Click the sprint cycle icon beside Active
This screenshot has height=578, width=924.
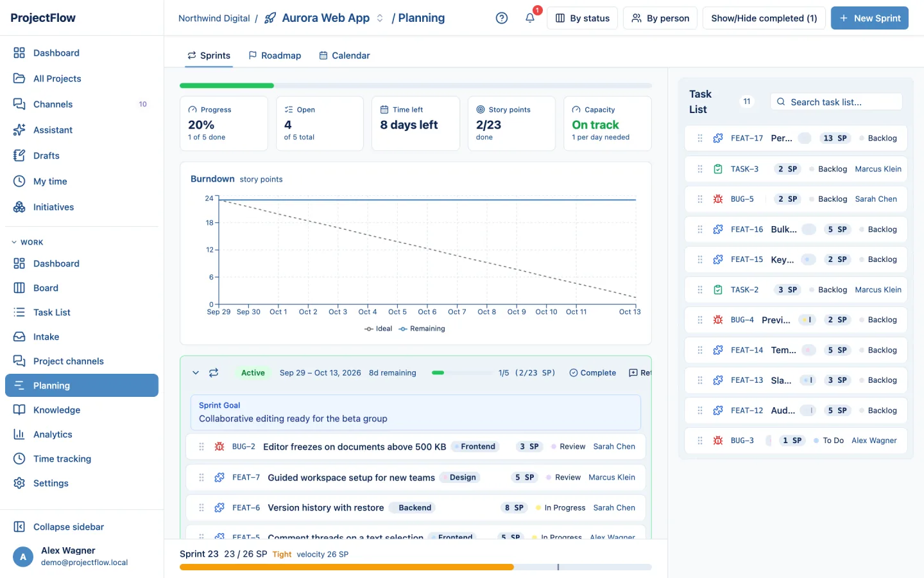[214, 372]
